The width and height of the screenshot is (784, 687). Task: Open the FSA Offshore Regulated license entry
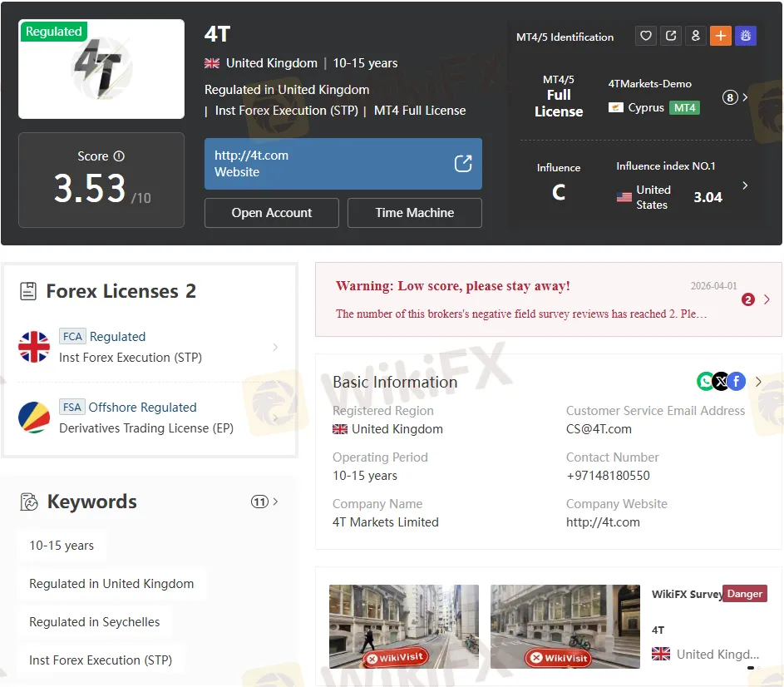pos(150,418)
